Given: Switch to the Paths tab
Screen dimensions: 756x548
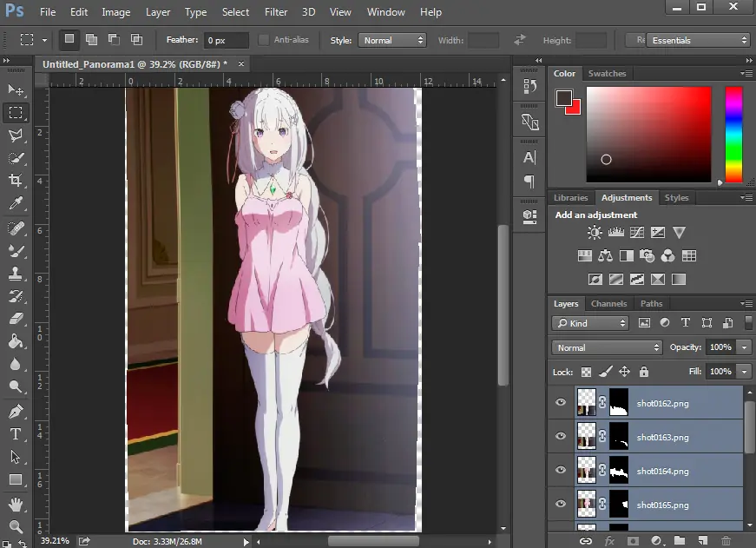Looking at the screenshot, I should (x=651, y=303).
